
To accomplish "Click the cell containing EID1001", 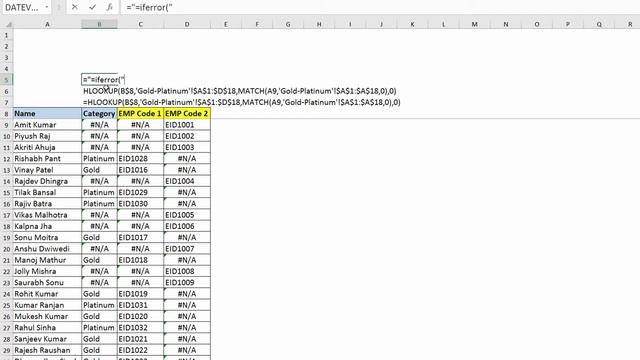I will point(187,125).
